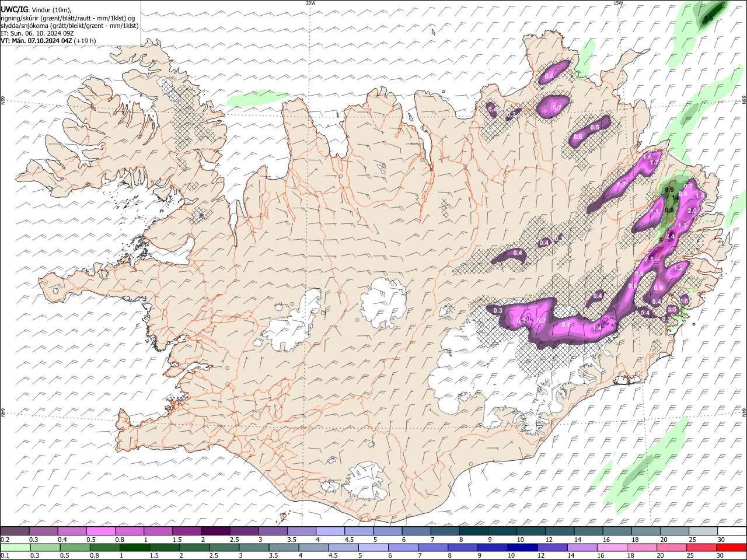Pick the violet 12 swatch in rain scale
747x560 pixels.
click(552, 548)
